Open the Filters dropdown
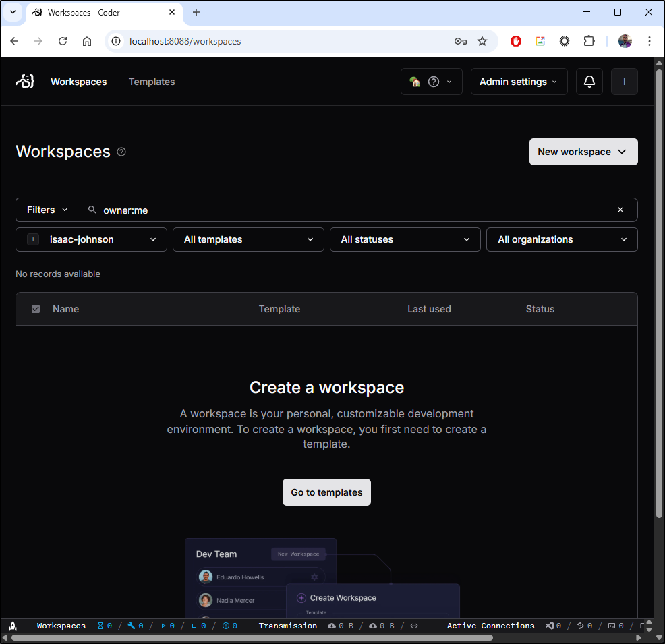Screen dimensions: 665x644 pyautogui.click(x=47, y=210)
